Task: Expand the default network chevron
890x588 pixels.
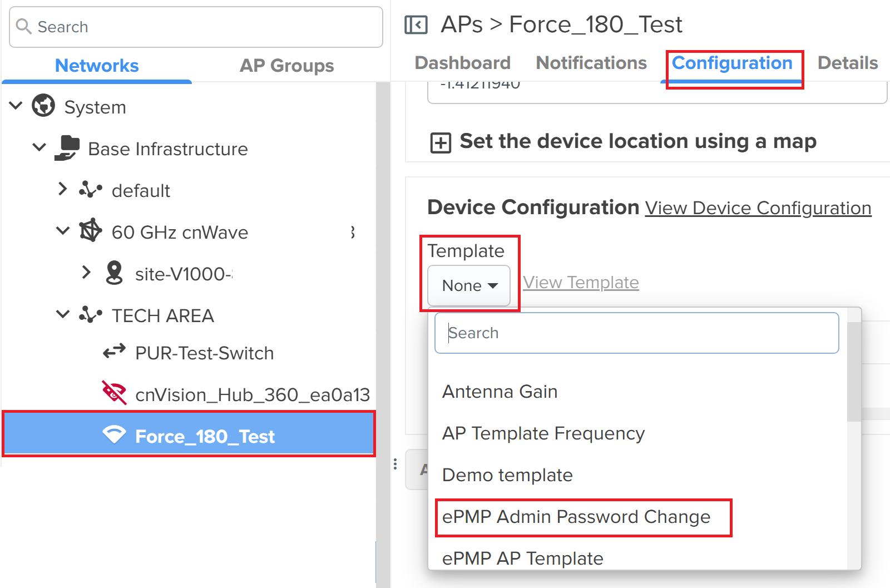Action: click(62, 189)
